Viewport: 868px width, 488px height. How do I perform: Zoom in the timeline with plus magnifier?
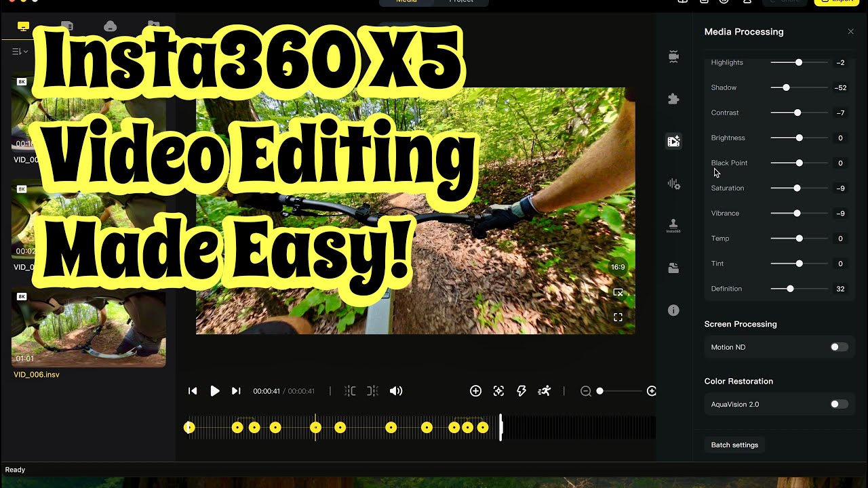(x=652, y=391)
